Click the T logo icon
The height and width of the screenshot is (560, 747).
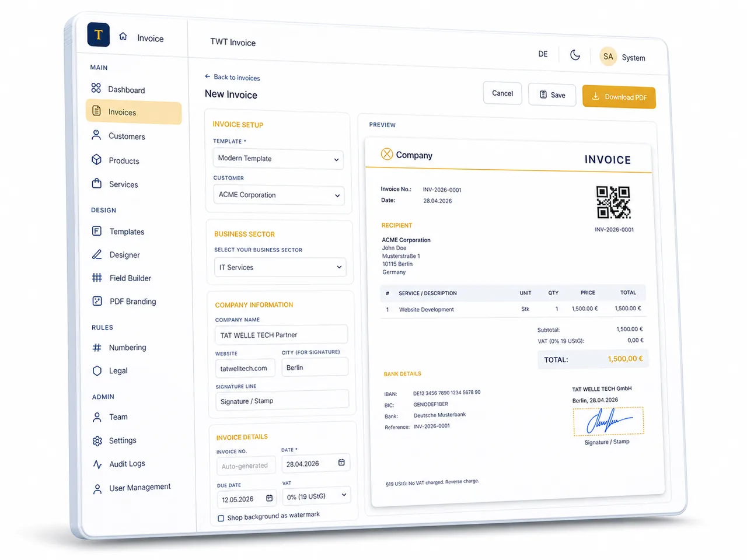pos(98,34)
